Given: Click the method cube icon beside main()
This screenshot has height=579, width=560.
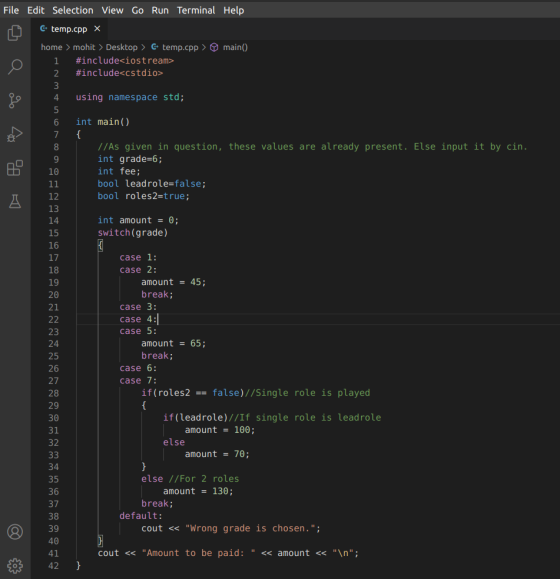Looking at the screenshot, I should (214, 47).
